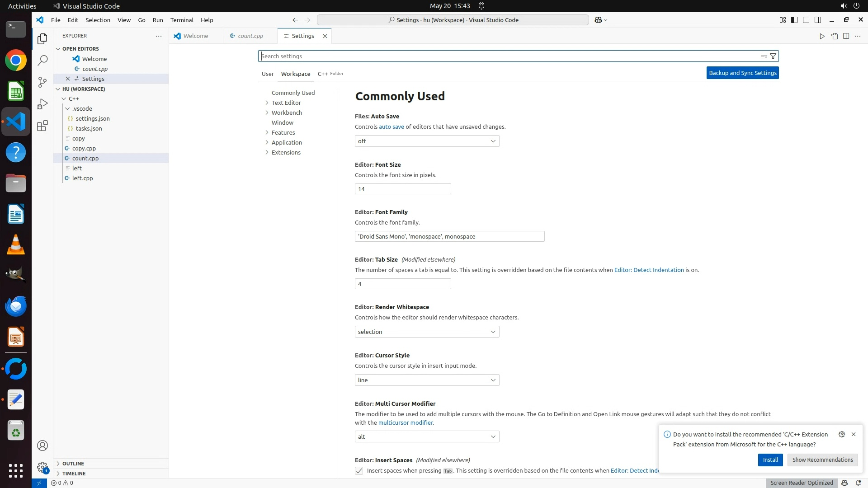The height and width of the screenshot is (488, 868).
Task: Click the Manage gear icon
Action: [42, 467]
